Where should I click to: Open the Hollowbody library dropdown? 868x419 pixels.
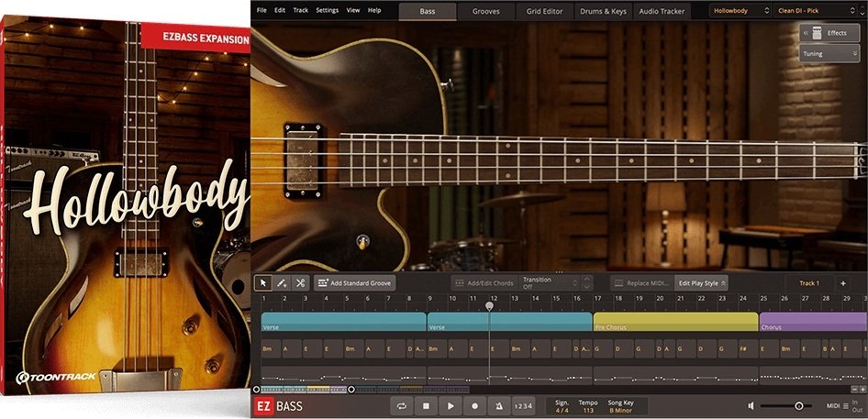pos(740,10)
